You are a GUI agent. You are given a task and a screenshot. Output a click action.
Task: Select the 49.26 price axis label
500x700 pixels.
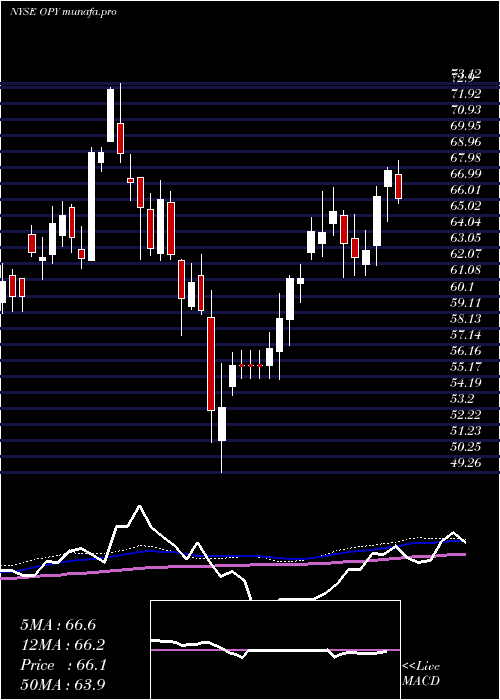click(466, 463)
